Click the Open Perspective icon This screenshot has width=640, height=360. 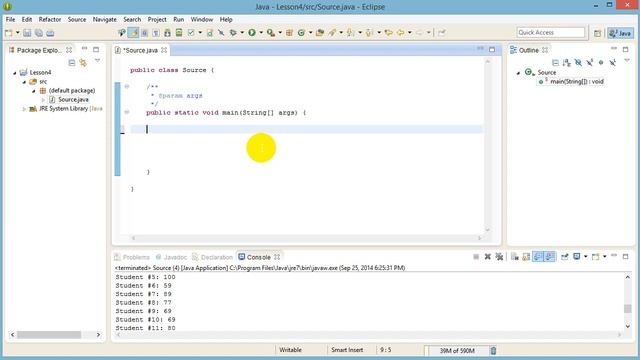click(x=598, y=33)
